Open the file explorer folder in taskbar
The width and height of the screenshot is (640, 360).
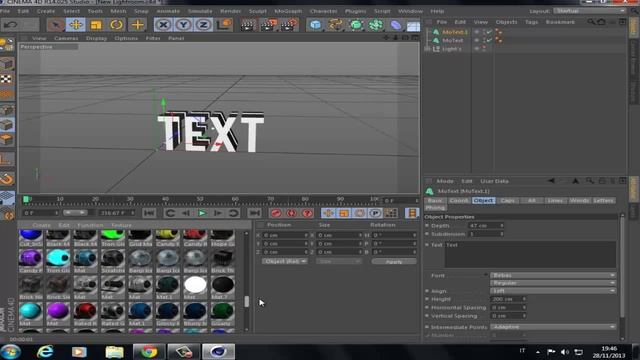tap(114, 351)
